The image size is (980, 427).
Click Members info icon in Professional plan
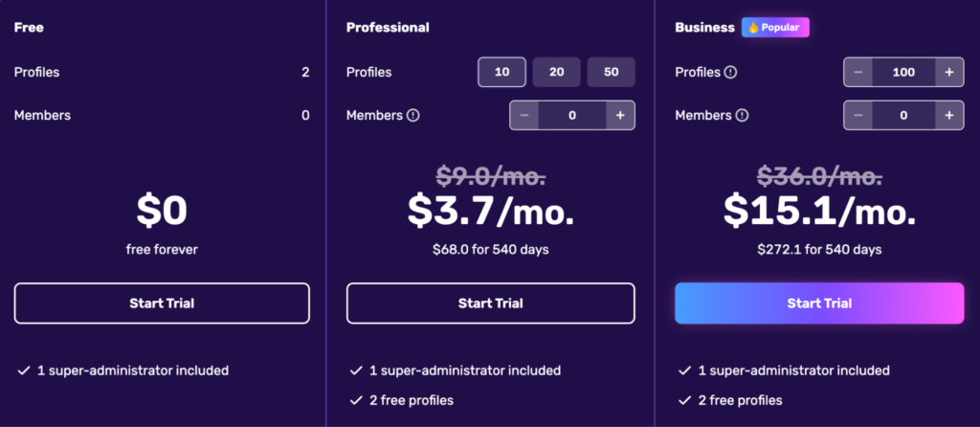413,116
